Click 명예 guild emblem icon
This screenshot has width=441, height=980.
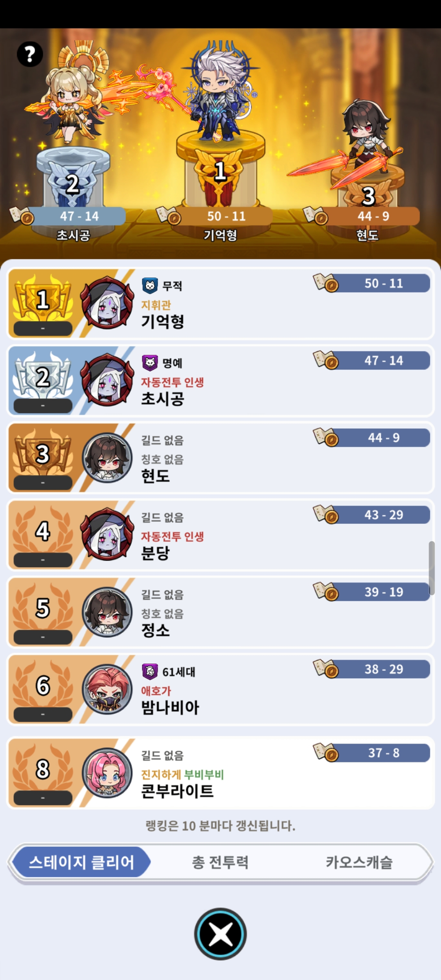(150, 363)
